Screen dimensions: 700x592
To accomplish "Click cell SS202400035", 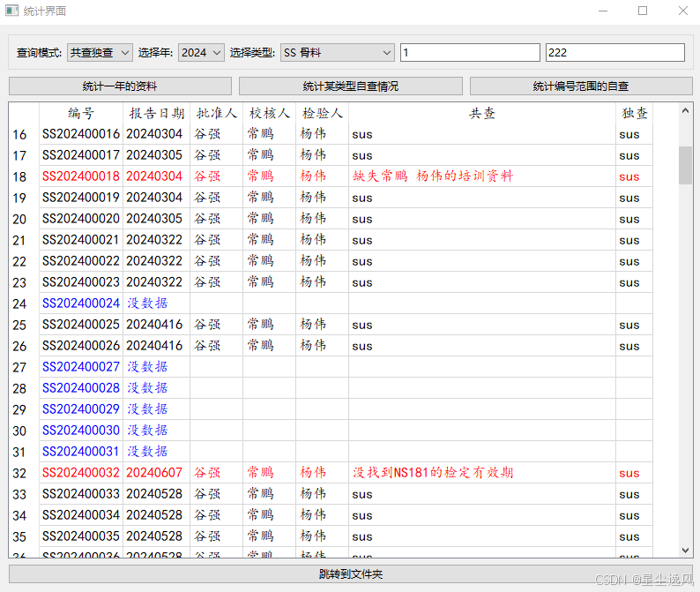I will pos(81,536).
